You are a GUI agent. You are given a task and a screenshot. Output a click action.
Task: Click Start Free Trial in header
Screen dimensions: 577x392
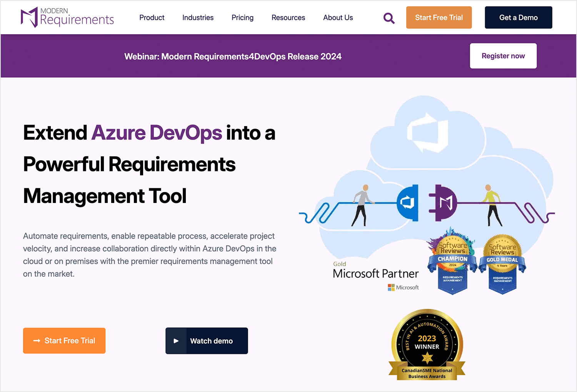point(439,18)
